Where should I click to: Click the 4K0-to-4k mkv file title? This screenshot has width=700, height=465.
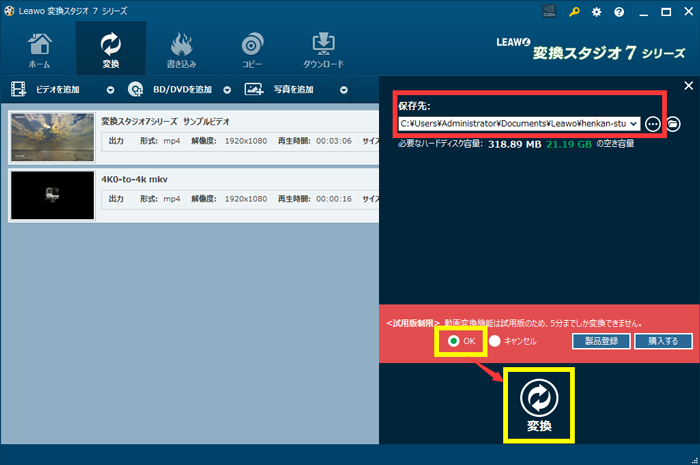coord(134,179)
